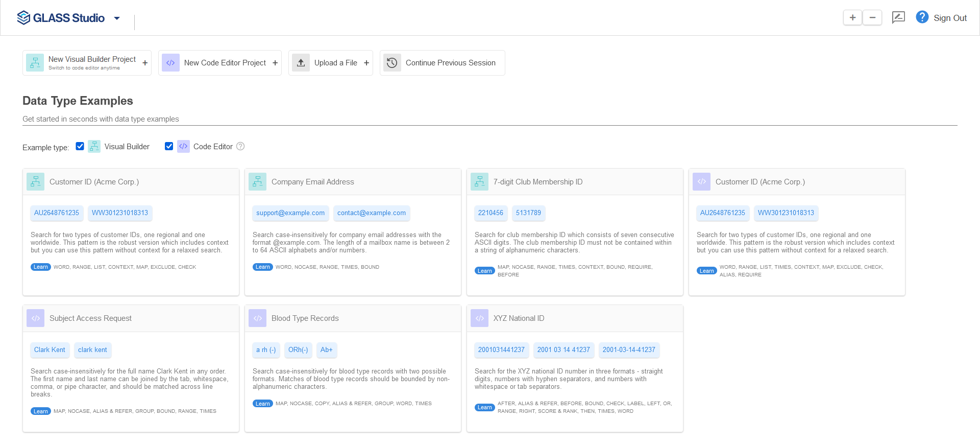
Task: Click the GLASS Studio logo icon
Action: [23, 18]
